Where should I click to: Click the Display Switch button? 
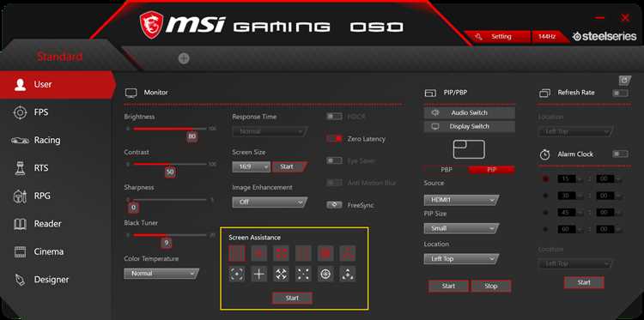point(470,127)
